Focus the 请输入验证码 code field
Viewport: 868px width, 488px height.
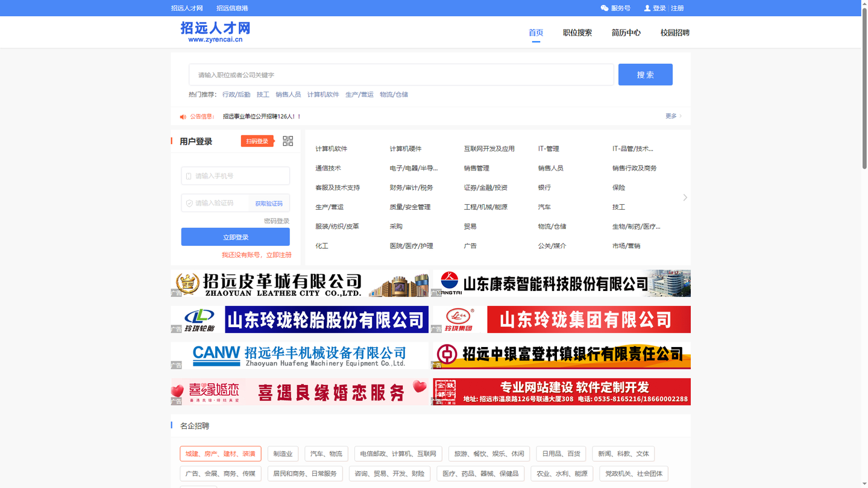(215, 203)
